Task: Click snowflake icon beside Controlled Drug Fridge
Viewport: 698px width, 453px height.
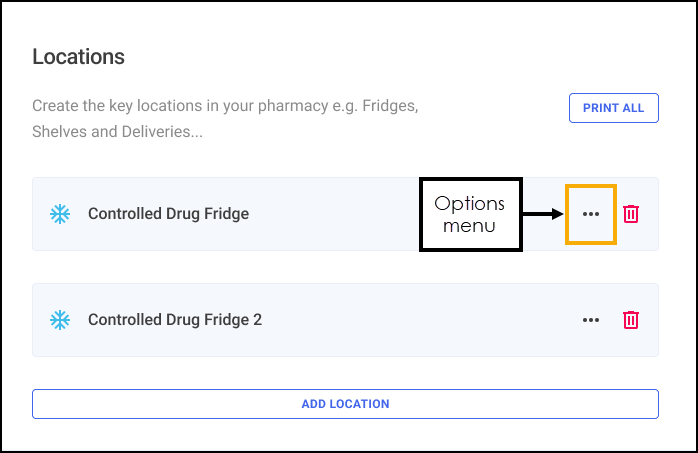Action: click(x=60, y=213)
